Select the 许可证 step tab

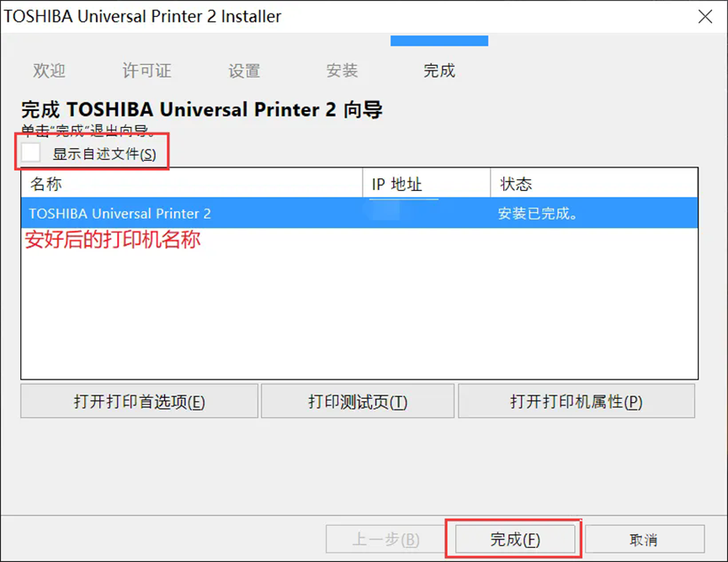tap(146, 71)
